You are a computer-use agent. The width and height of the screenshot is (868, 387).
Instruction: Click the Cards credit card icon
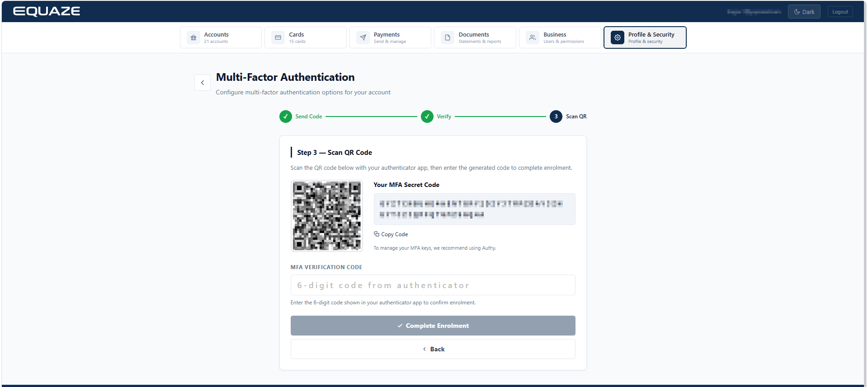[278, 37]
